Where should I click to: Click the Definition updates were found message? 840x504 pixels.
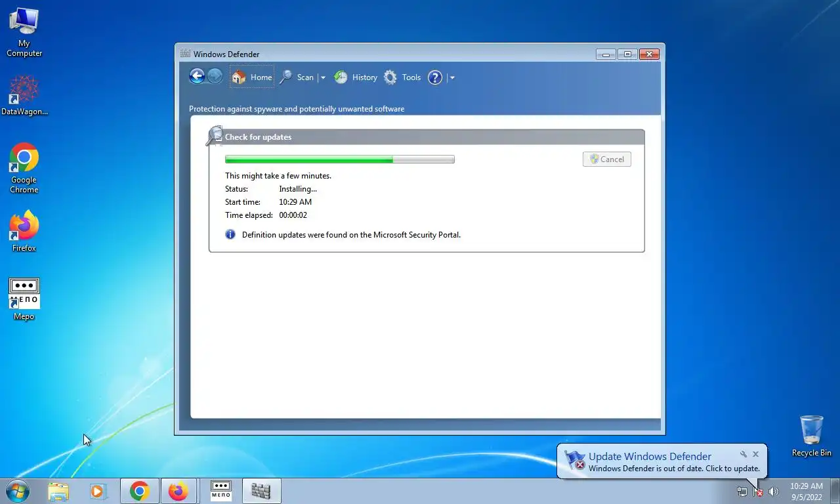tap(351, 235)
